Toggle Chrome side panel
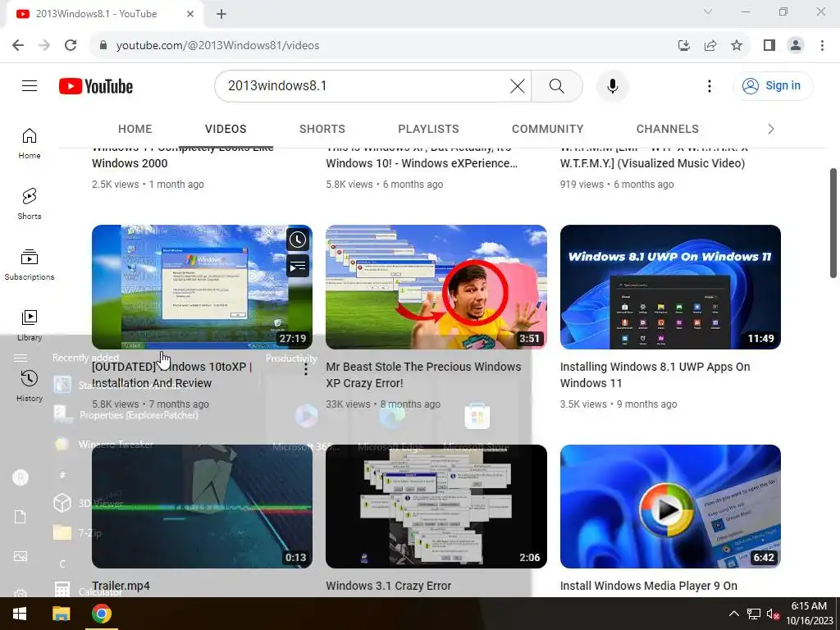 769,45
